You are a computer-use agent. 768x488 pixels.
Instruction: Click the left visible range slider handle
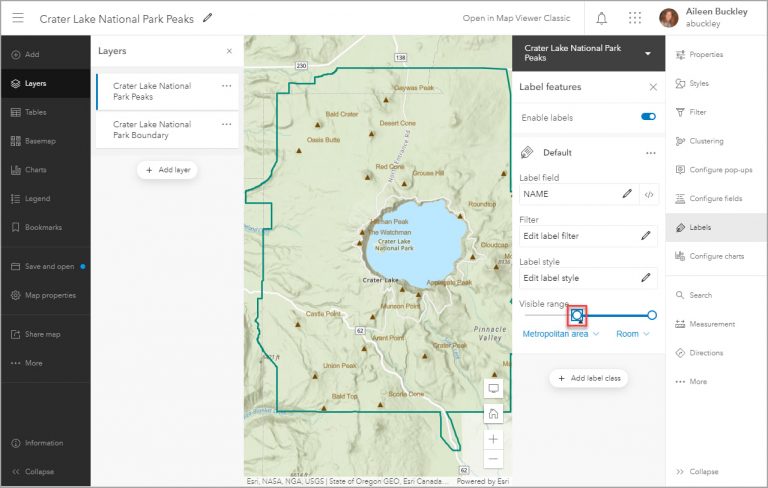click(577, 316)
